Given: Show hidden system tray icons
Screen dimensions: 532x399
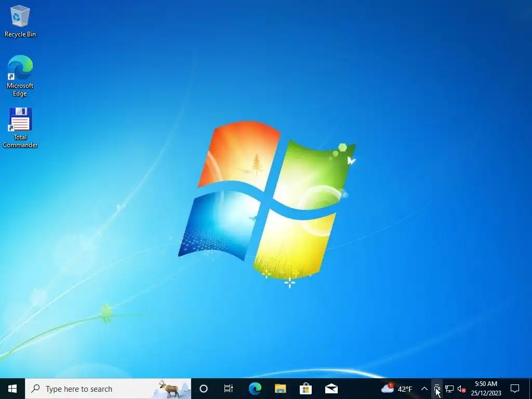Looking at the screenshot, I should pos(424,389).
